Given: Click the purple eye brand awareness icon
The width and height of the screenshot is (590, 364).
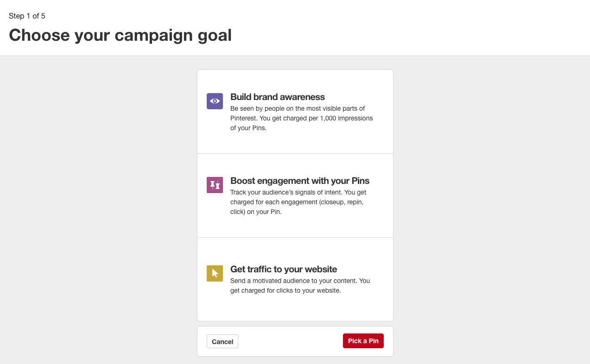Looking at the screenshot, I should tap(215, 101).
